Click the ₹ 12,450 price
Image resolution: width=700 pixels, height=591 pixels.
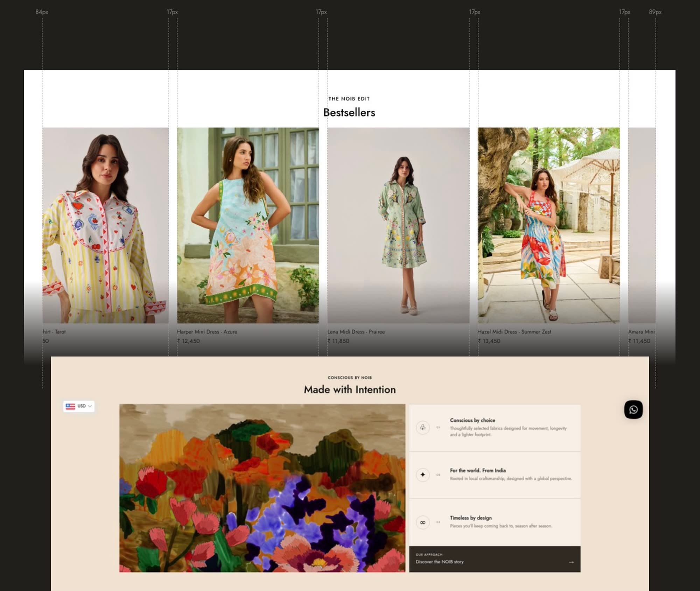[188, 341]
